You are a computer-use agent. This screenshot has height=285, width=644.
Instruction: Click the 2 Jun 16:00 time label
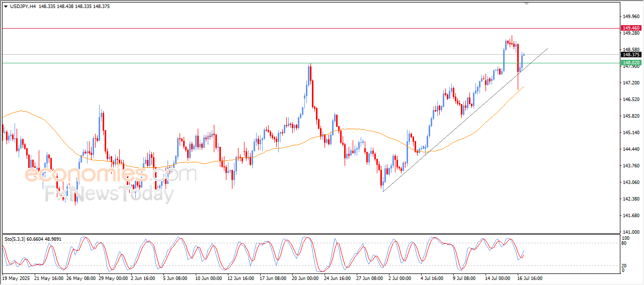[x=144, y=277]
